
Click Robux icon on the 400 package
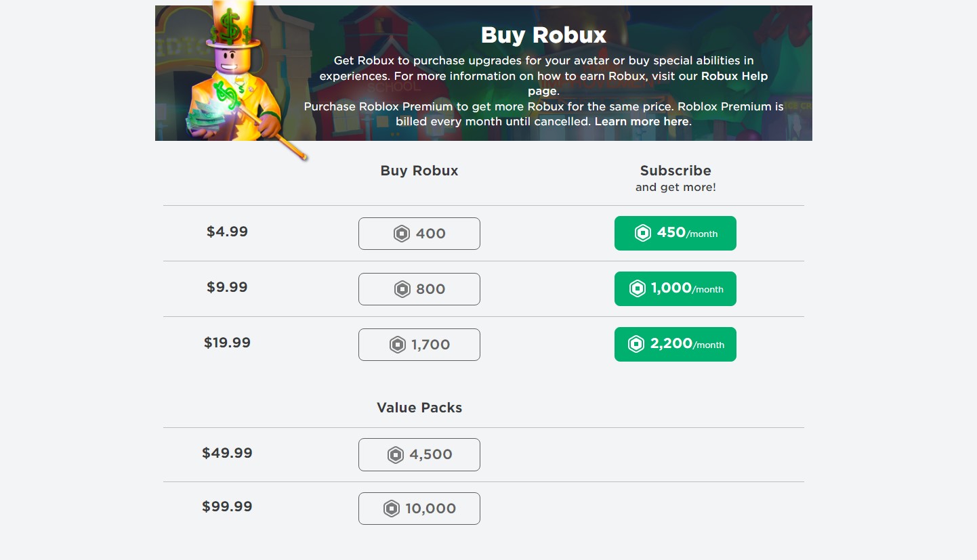(402, 234)
